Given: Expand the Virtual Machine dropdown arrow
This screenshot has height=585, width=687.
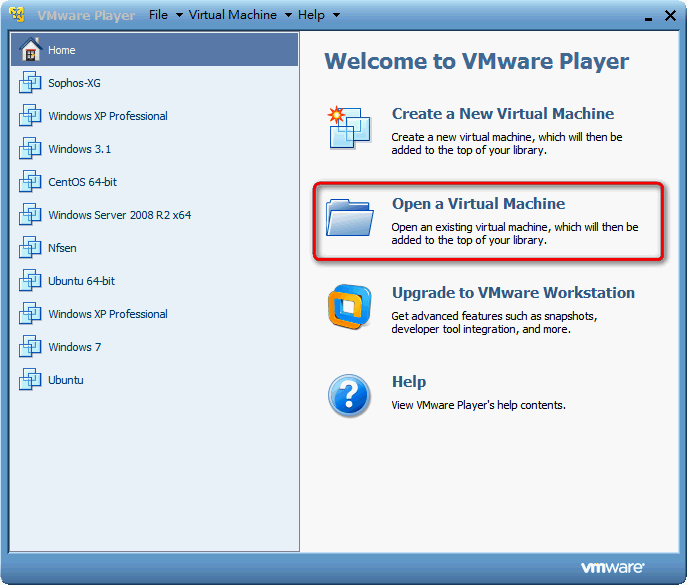Looking at the screenshot, I should pos(288,15).
